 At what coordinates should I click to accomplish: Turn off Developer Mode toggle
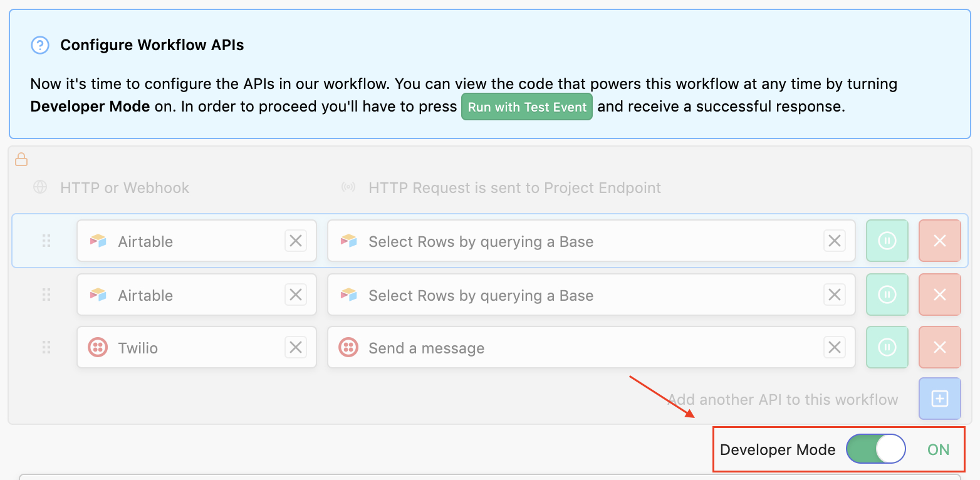875,449
